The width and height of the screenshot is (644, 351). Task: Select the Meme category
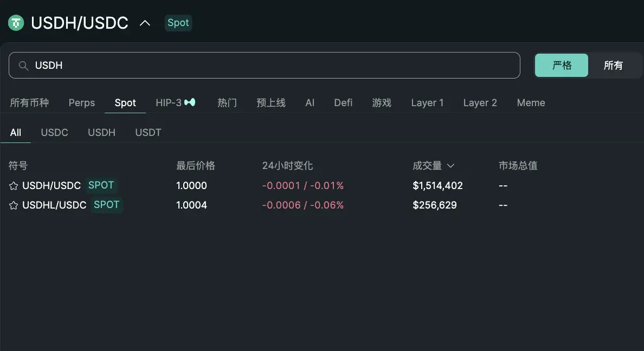[x=531, y=102]
